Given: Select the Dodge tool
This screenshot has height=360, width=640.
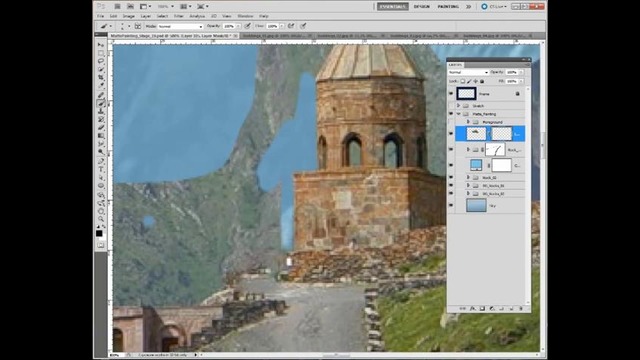Looking at the screenshot, I should (101, 152).
